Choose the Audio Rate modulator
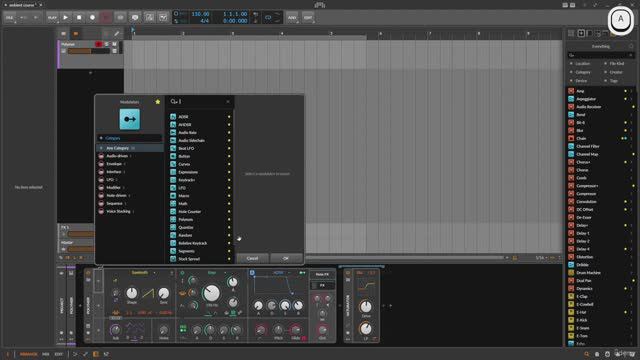Image resolution: width=640 pixels, height=360 pixels. coord(200,133)
